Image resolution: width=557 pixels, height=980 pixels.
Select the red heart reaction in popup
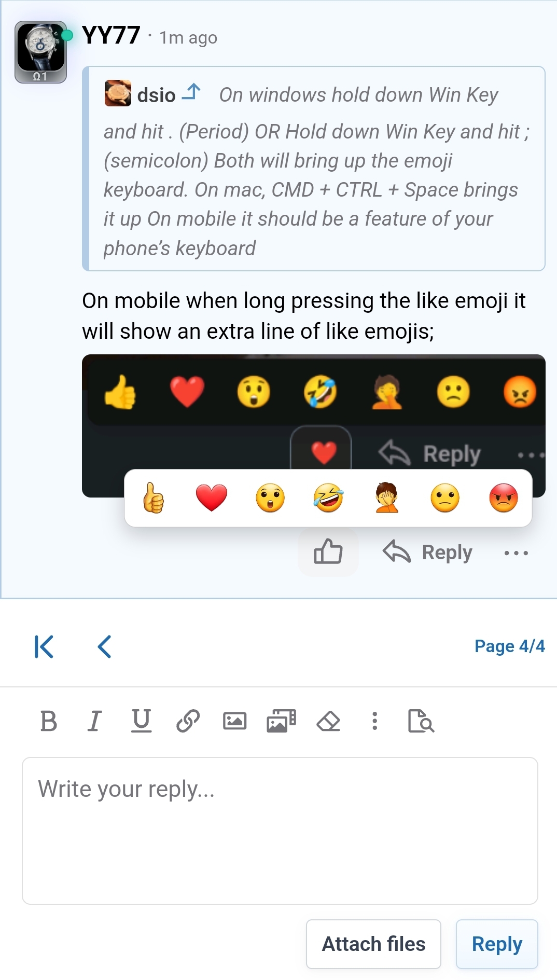click(212, 498)
